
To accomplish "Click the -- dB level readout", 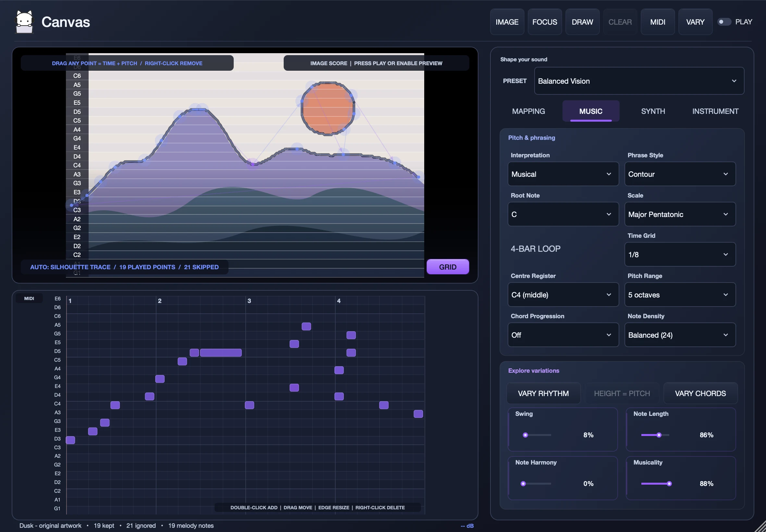I will 467,526.
